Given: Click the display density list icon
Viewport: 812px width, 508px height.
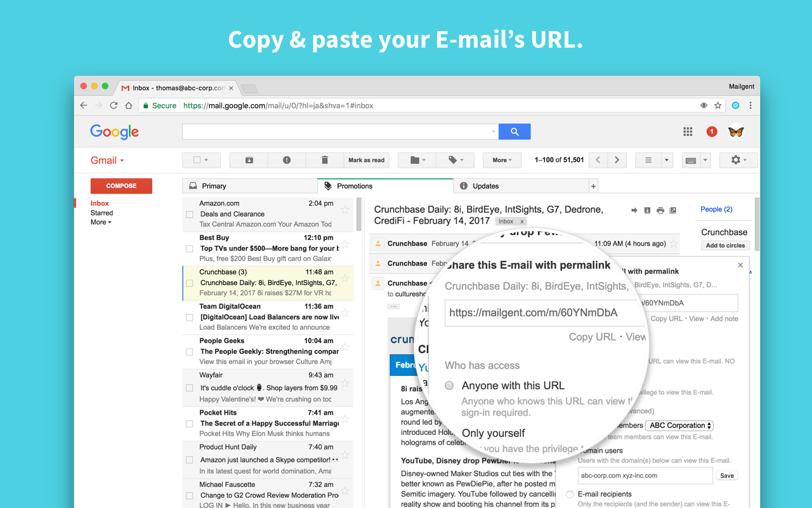Looking at the screenshot, I should (x=648, y=160).
